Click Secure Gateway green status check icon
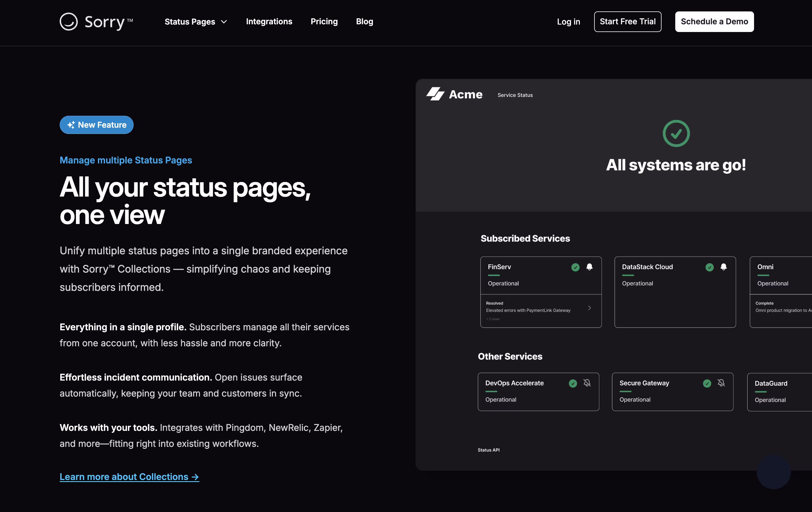 point(707,383)
